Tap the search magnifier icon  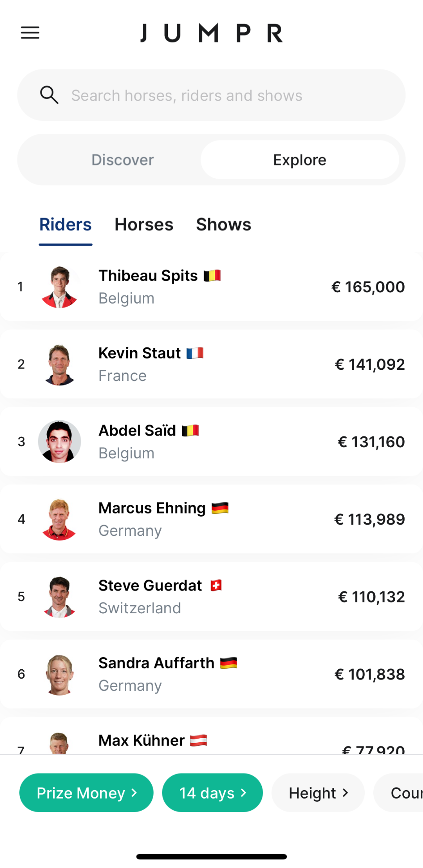(x=49, y=95)
